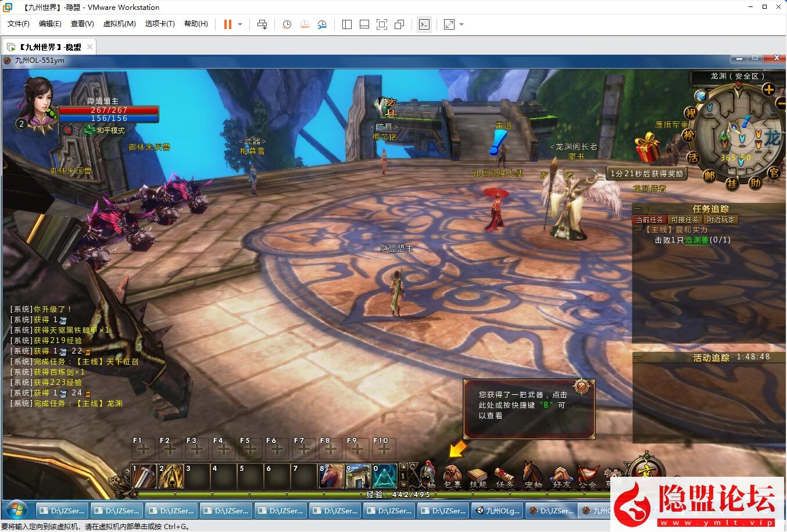Open the 包裹 inventory bag icon
The height and width of the screenshot is (532, 787).
coord(452,476)
